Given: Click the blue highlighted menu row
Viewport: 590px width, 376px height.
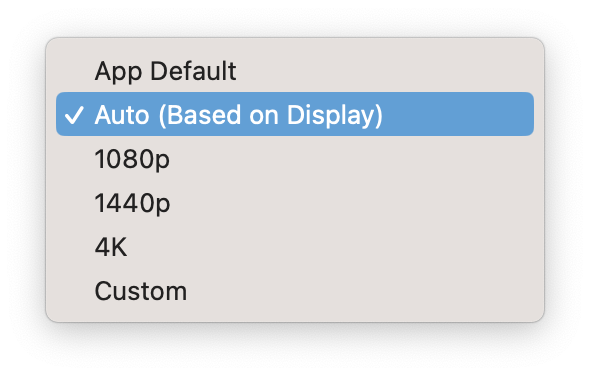Looking at the screenshot, I should click(x=295, y=114).
